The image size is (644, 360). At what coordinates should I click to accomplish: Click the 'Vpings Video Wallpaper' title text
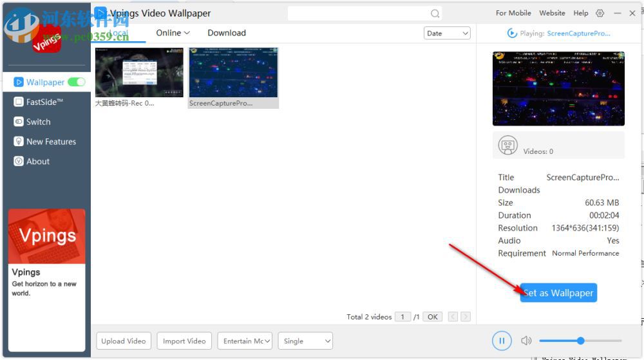[160, 13]
